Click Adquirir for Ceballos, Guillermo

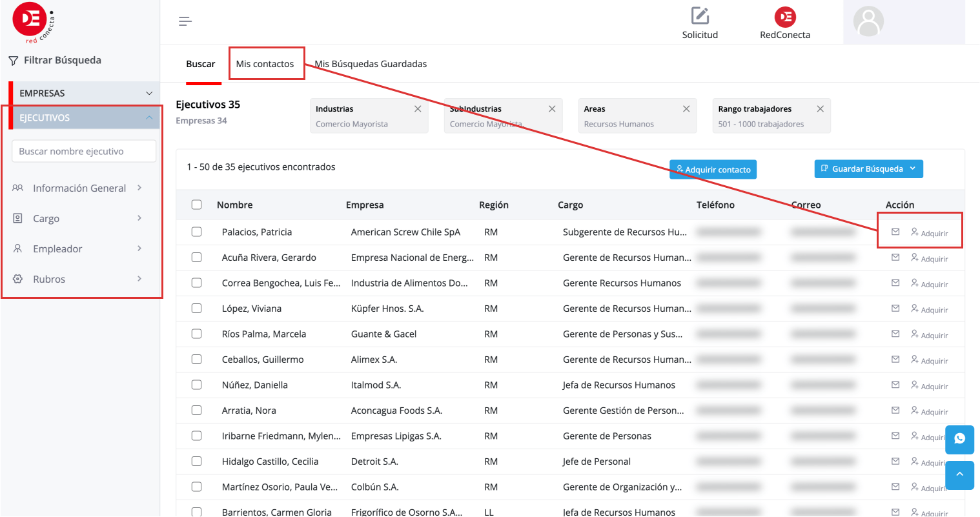pyautogui.click(x=930, y=360)
